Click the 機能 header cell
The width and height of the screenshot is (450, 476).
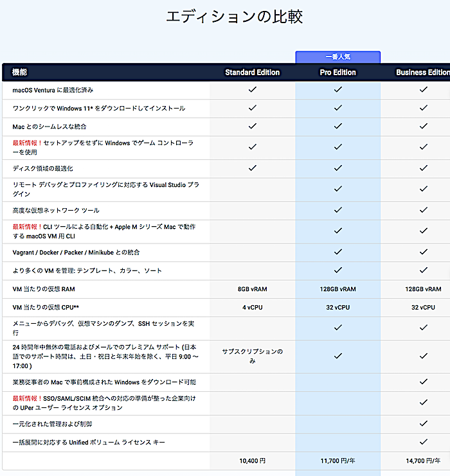[x=20, y=73]
